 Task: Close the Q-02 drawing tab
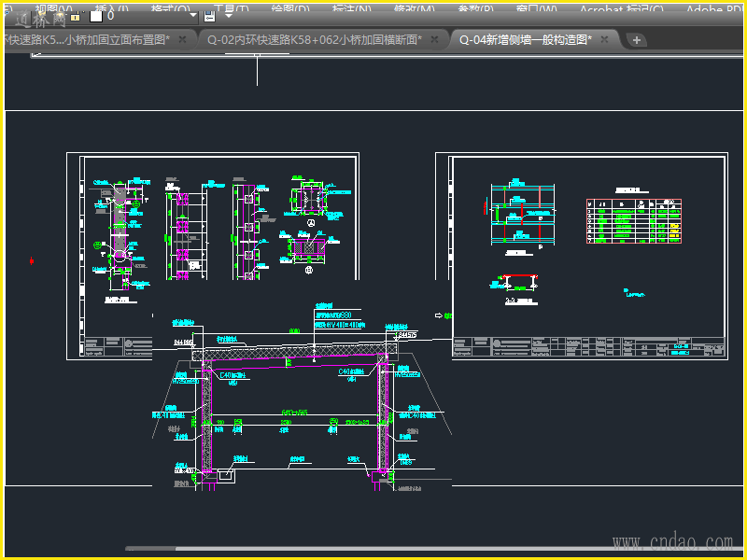pyautogui.click(x=434, y=39)
